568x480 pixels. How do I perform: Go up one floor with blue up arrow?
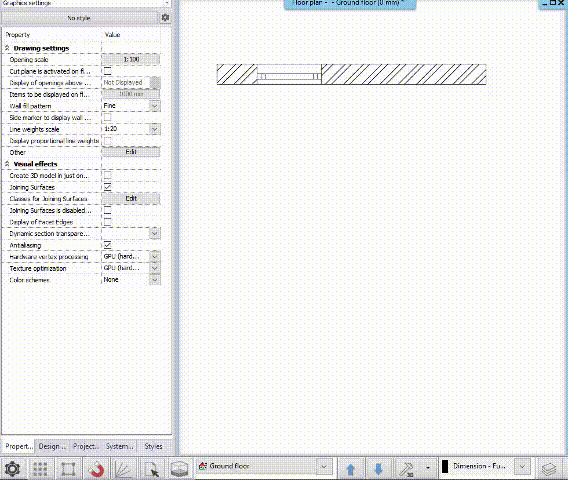click(350, 469)
